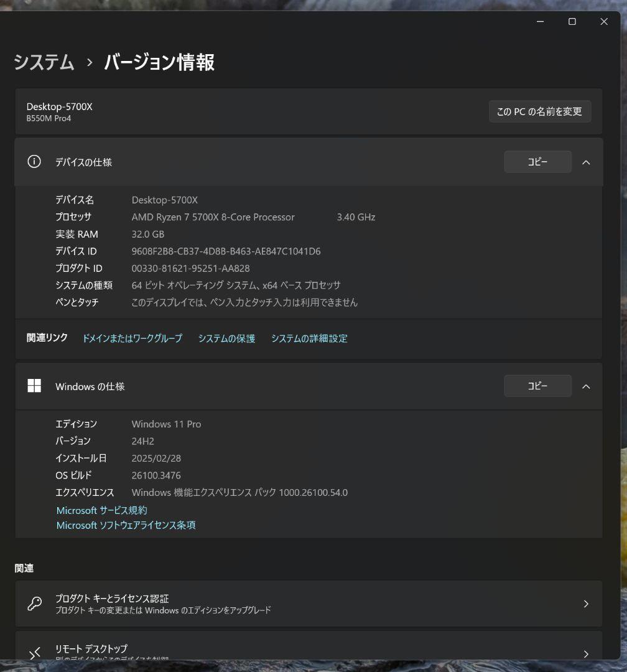Image resolution: width=627 pixels, height=672 pixels.
Task: Click the info icon beside デバイスの仕様
Action: pos(34,162)
